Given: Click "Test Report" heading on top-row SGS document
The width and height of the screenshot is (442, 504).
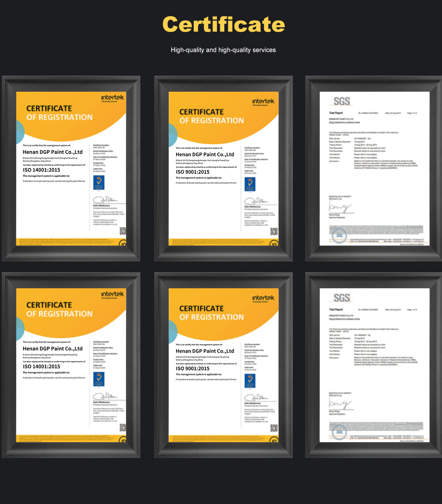Looking at the screenshot, I should (336, 113).
